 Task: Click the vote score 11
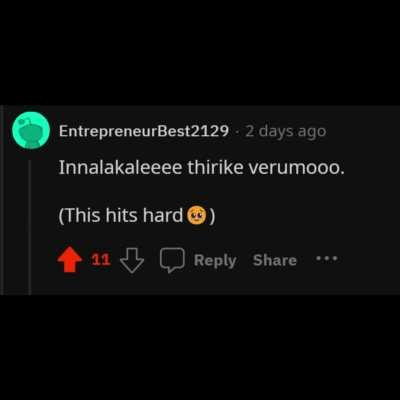[101, 260]
